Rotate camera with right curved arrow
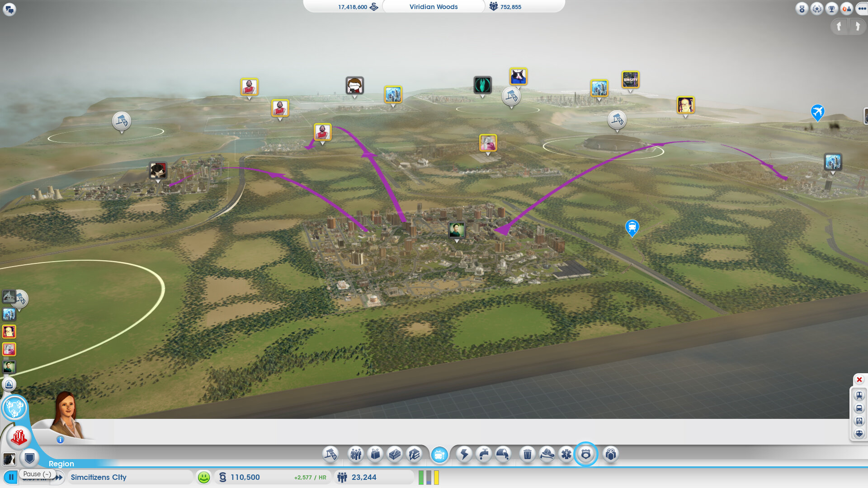This screenshot has width=868, height=488. coord(858,27)
